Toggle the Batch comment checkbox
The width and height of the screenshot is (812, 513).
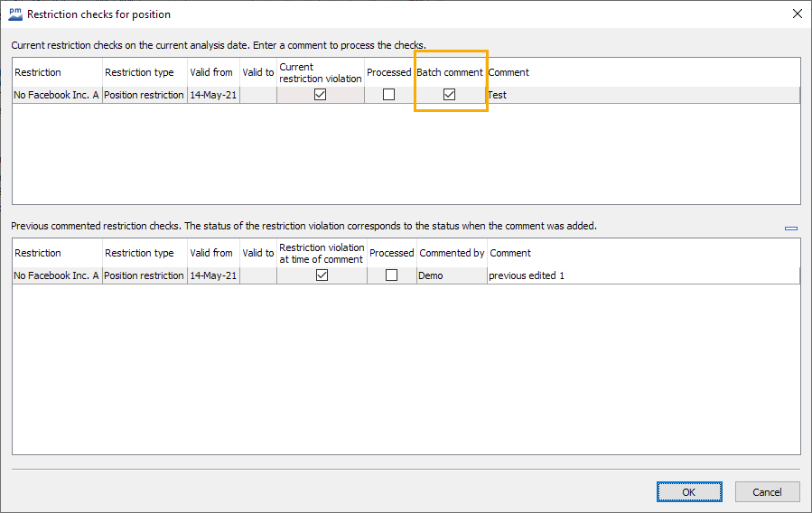pyautogui.click(x=449, y=95)
